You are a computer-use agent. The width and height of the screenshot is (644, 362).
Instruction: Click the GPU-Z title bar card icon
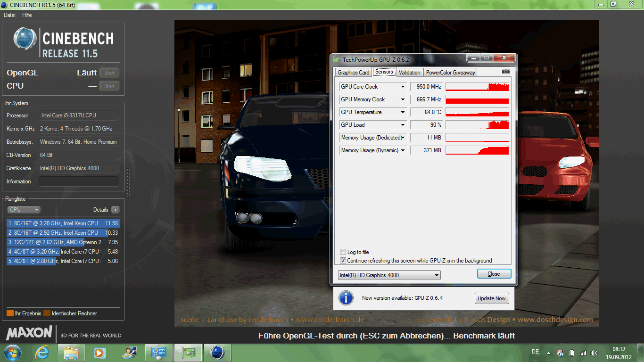click(x=337, y=59)
